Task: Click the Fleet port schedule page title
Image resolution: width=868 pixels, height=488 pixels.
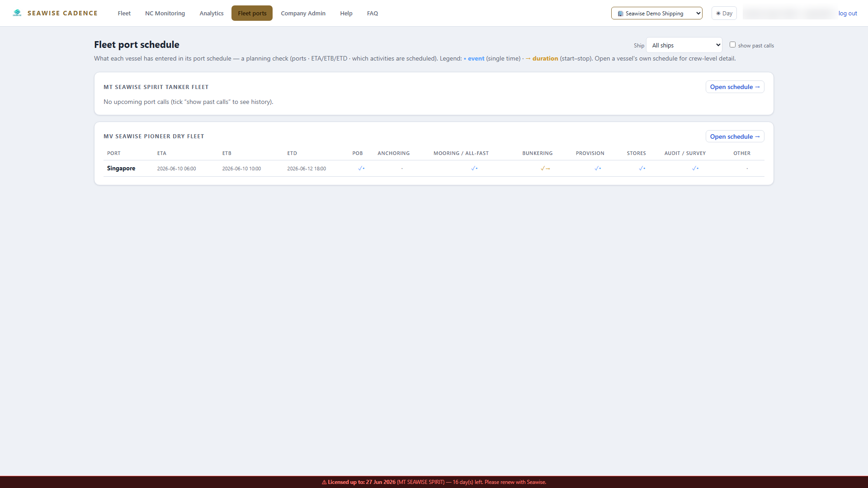Action: (137, 45)
